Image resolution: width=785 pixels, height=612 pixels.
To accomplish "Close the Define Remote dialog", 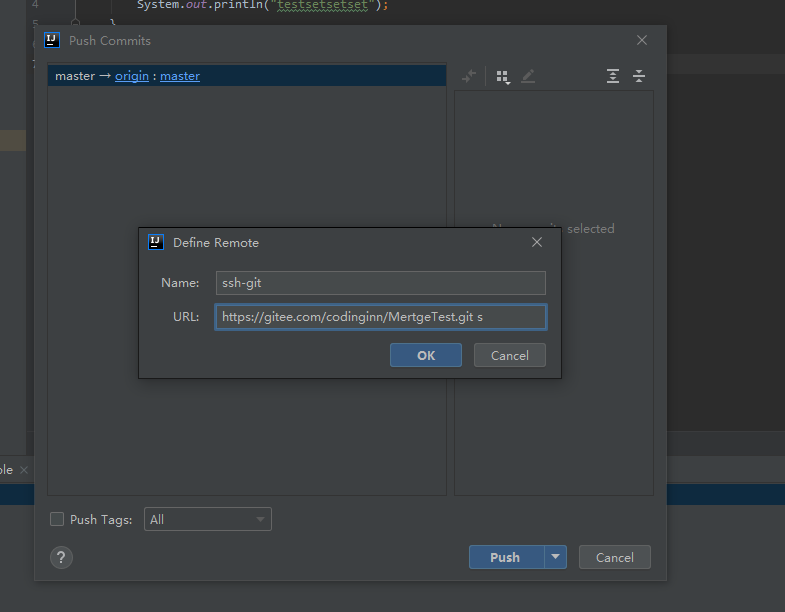I will coord(537,242).
